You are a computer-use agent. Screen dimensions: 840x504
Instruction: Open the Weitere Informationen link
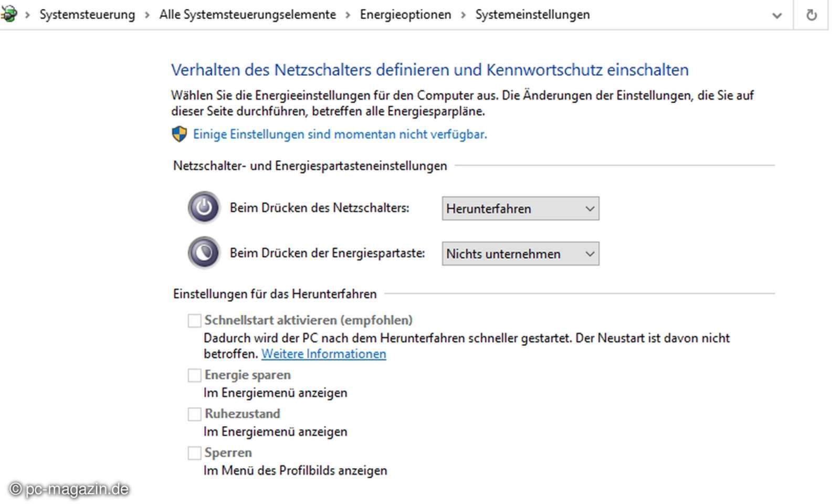point(323,354)
